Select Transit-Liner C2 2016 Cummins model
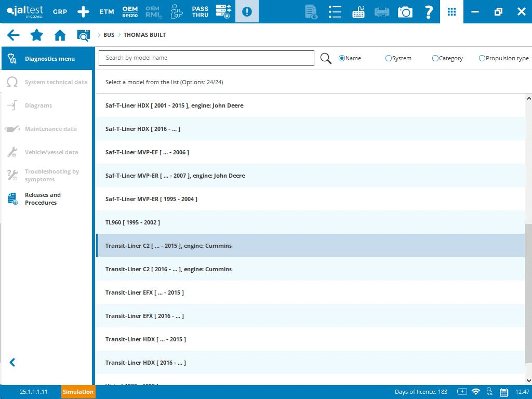 [x=168, y=269]
